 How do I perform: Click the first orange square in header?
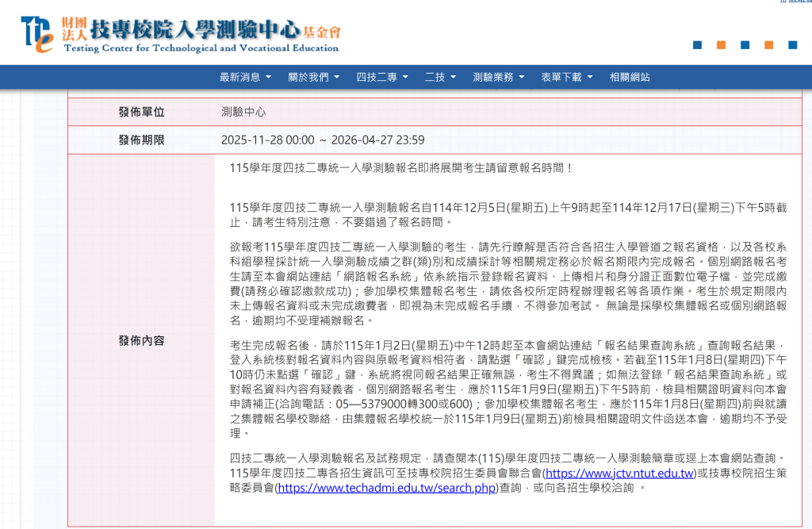(x=721, y=45)
